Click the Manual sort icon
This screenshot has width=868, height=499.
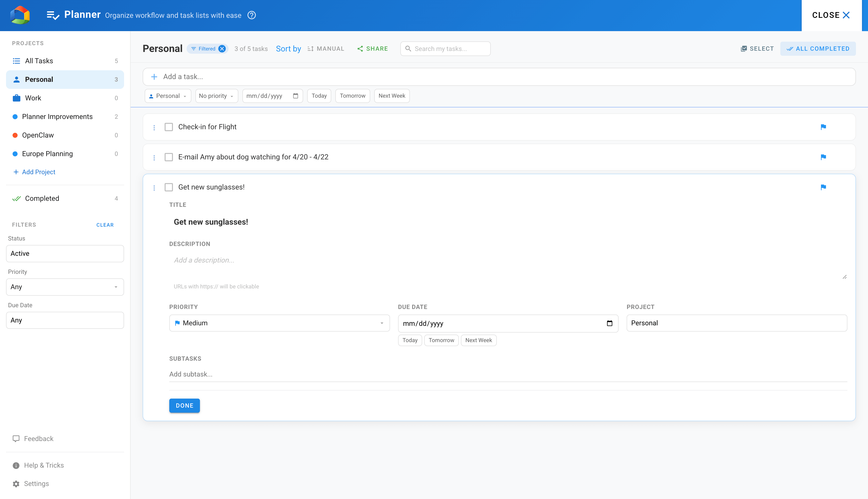tap(310, 48)
